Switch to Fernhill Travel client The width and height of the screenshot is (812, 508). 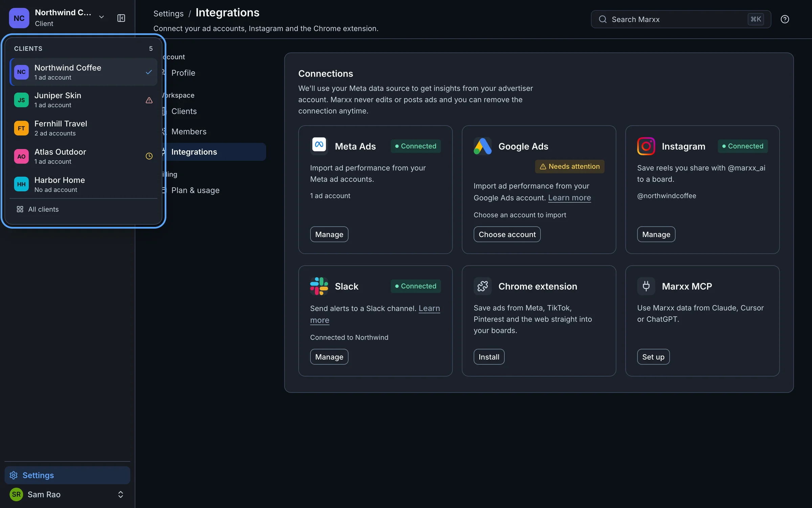(84, 128)
